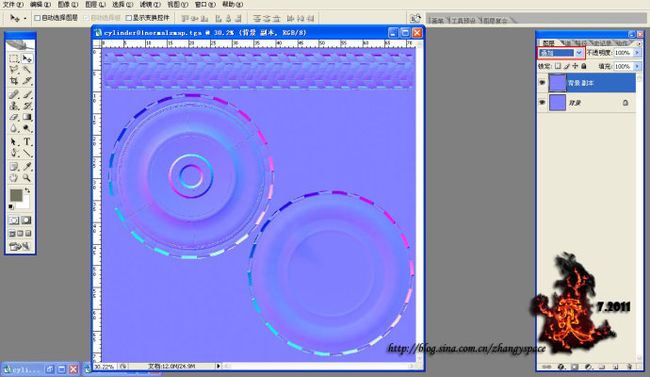Select the Hand tool
650x377 pixels.
coord(14,178)
